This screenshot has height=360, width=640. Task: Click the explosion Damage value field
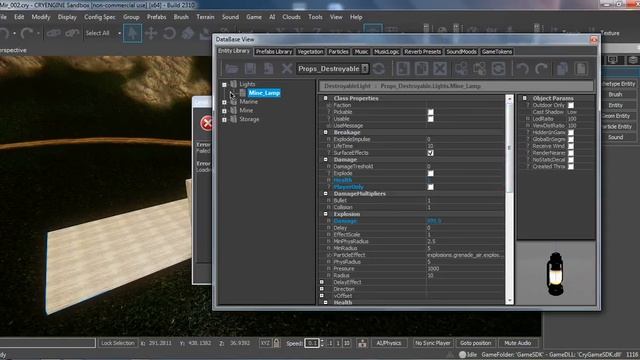coord(465,221)
